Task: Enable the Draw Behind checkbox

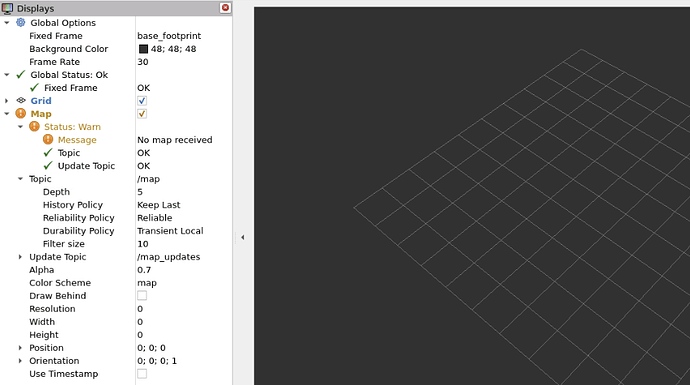Action: [x=142, y=296]
